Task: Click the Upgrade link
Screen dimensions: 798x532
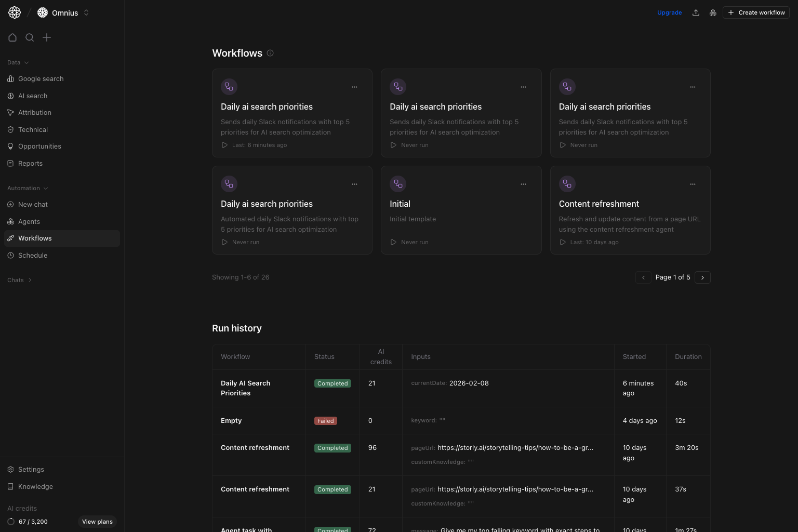Action: tap(669, 12)
